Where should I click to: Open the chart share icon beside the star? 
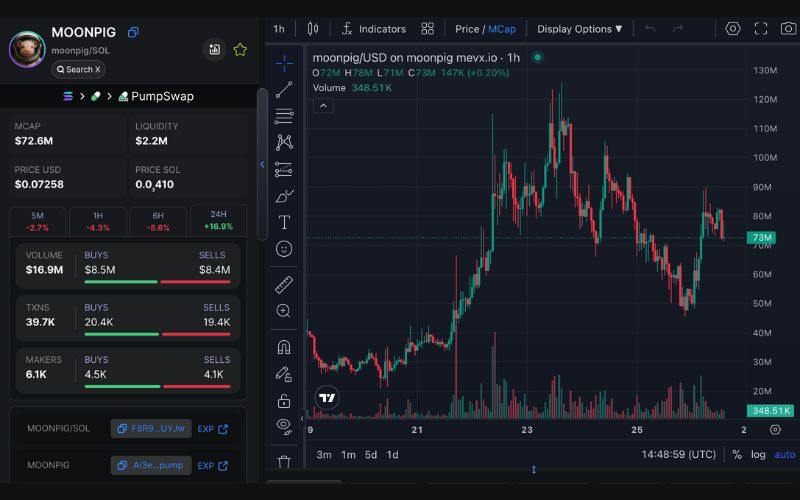click(x=215, y=49)
